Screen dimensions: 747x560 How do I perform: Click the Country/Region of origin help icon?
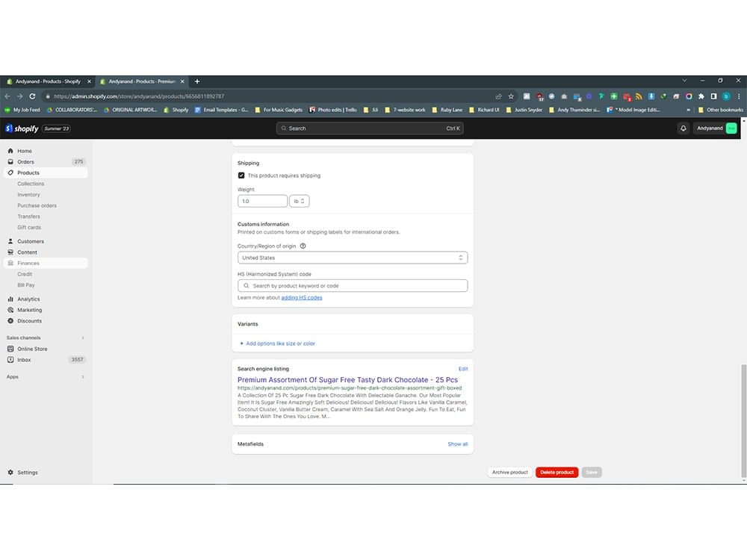pos(303,246)
